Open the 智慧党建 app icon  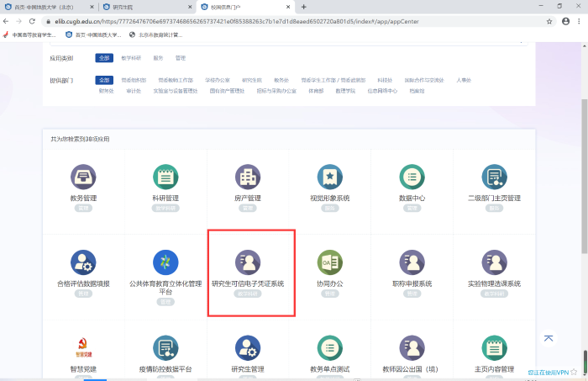84,347
